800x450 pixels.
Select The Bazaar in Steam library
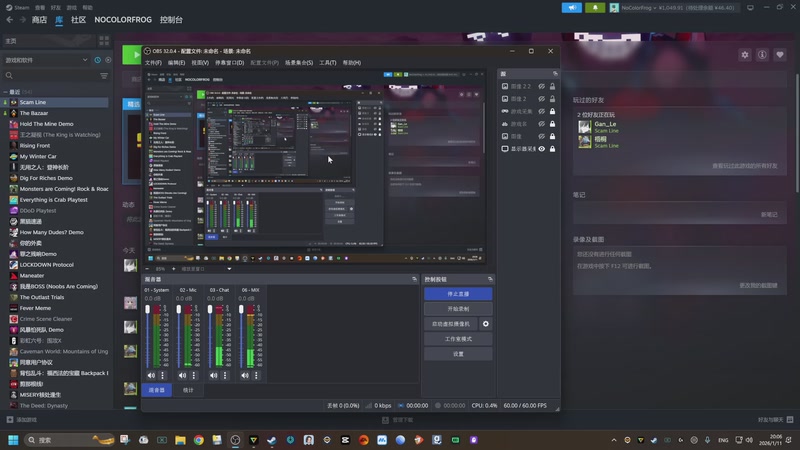pyautogui.click(x=56, y=113)
